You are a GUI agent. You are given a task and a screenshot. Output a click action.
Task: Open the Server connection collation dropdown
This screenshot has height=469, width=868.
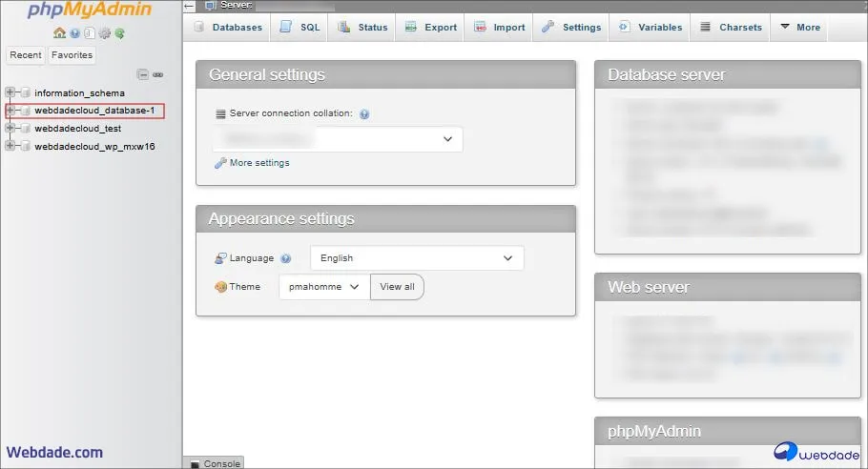tap(337, 139)
